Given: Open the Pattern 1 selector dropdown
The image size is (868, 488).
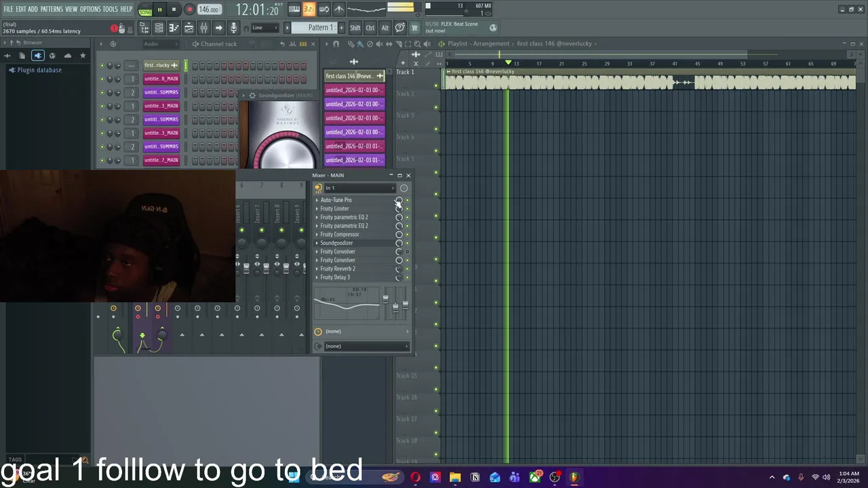Looking at the screenshot, I should click(315, 28).
